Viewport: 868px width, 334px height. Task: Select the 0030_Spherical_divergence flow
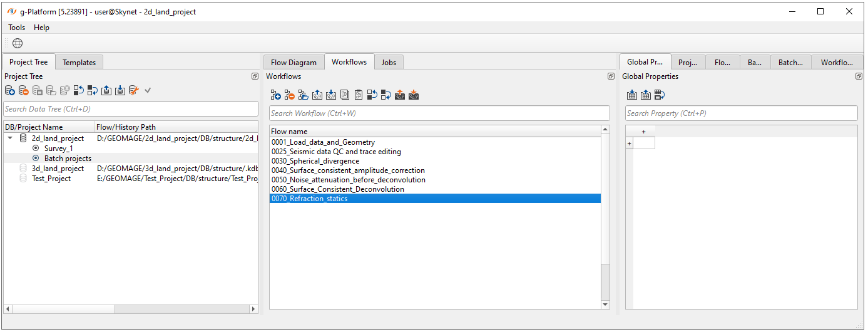315,161
